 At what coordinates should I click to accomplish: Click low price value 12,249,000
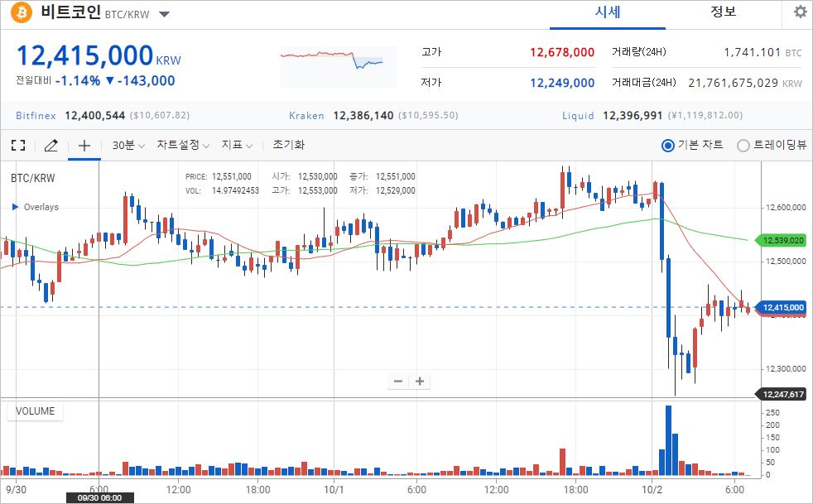click(562, 83)
